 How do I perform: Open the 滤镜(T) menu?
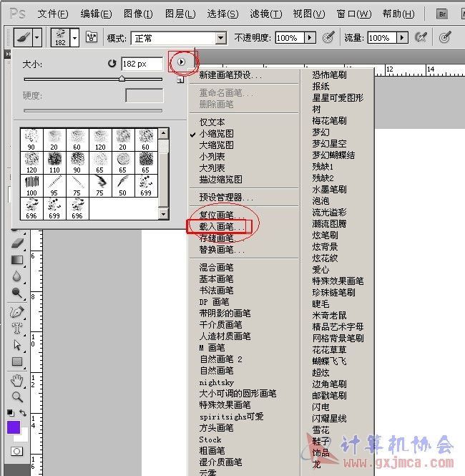click(x=266, y=14)
